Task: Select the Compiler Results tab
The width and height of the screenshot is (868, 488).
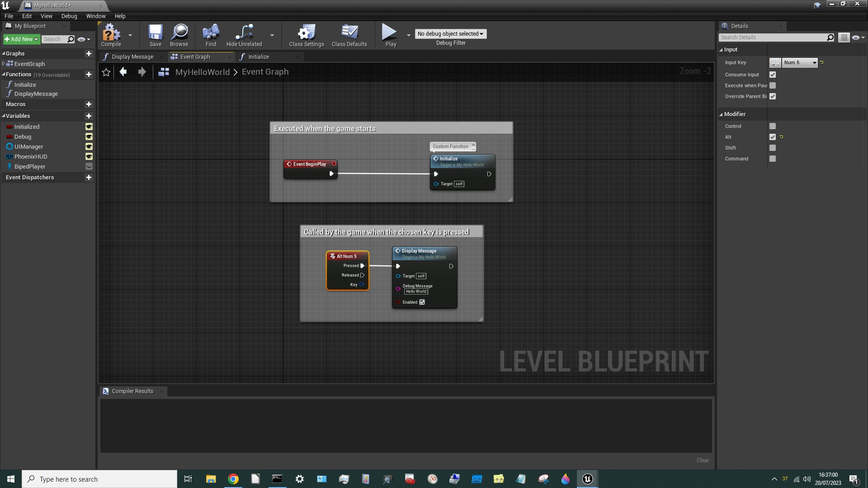Action: tap(132, 391)
